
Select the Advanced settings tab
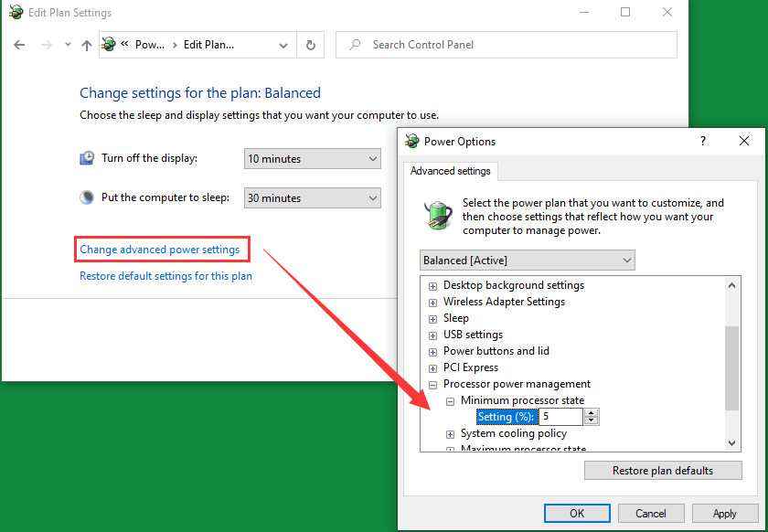click(x=450, y=171)
